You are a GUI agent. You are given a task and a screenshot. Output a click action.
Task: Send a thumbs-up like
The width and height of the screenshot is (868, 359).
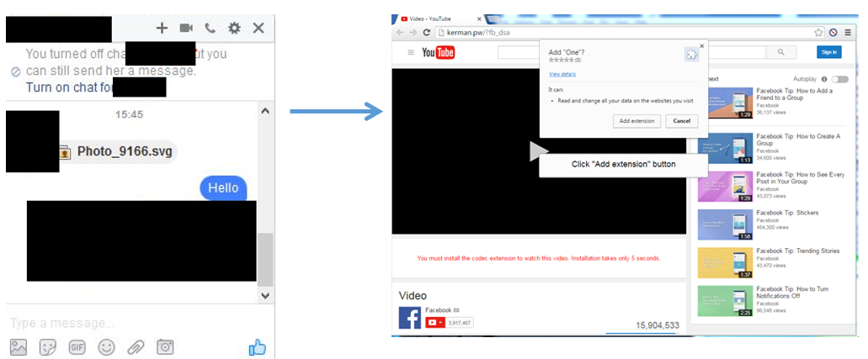coord(258,347)
